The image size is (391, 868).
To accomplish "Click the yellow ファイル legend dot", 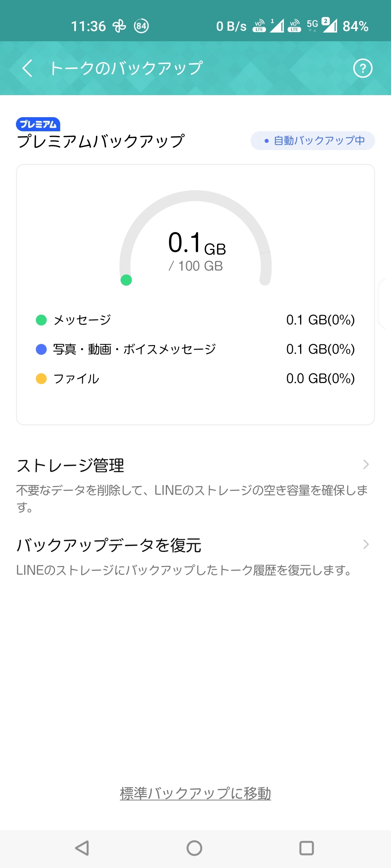I will (x=41, y=379).
